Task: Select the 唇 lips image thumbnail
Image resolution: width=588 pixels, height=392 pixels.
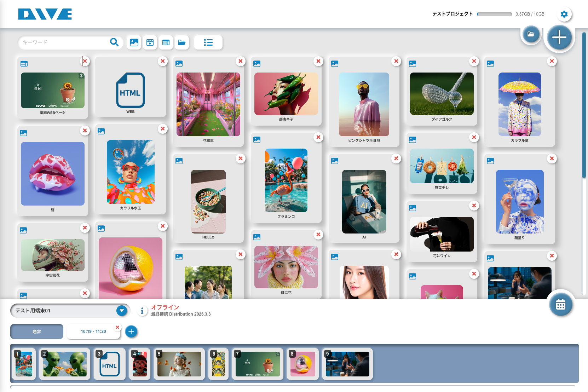Action: tap(53, 174)
